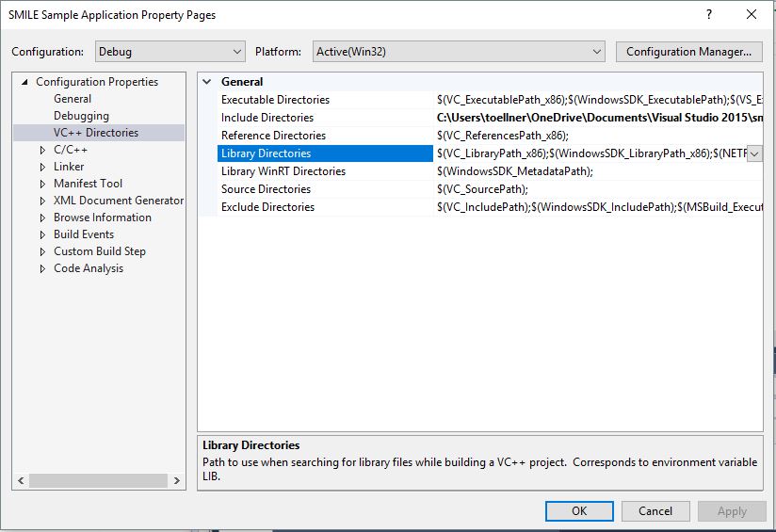Confirm changes with the OK button
The height and width of the screenshot is (532, 776).
(579, 510)
